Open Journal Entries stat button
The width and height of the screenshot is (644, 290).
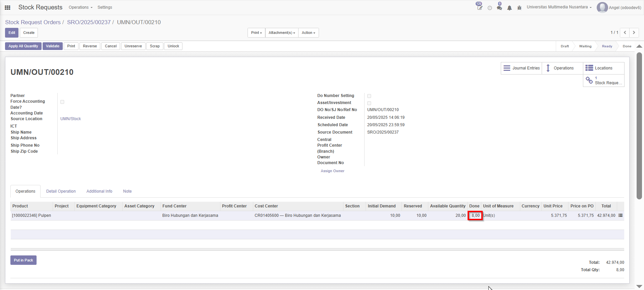tap(522, 68)
